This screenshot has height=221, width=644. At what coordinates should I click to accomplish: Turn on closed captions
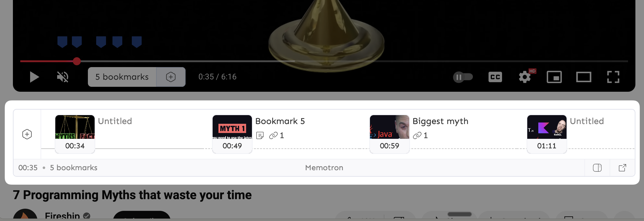[495, 77]
